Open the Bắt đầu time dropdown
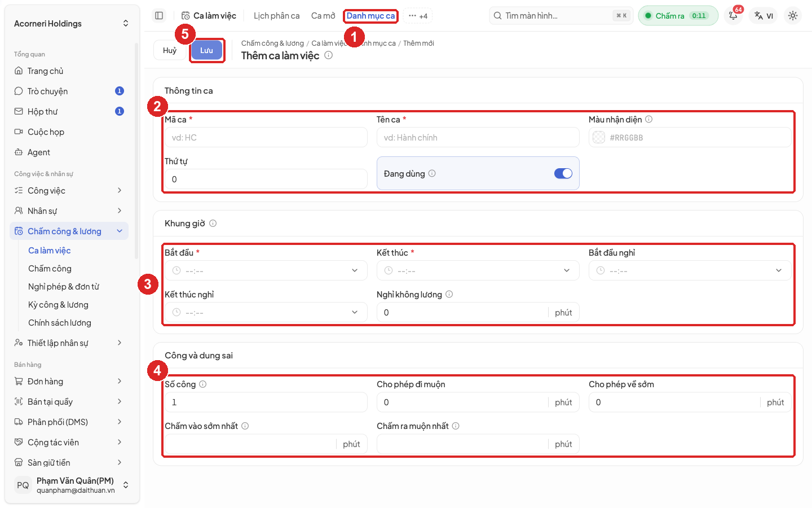Image resolution: width=812 pixels, height=508 pixels. point(266,270)
